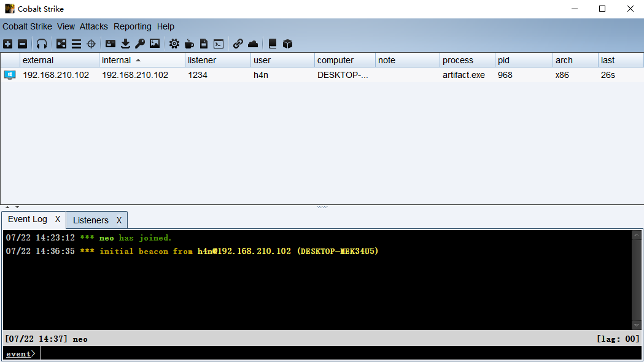The image size is (644, 362).
Task: Sort sessions by internal column
Action: pos(142,60)
